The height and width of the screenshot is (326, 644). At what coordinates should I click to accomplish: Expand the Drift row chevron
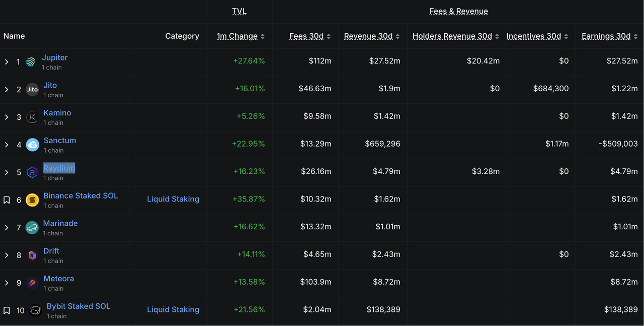click(x=7, y=255)
